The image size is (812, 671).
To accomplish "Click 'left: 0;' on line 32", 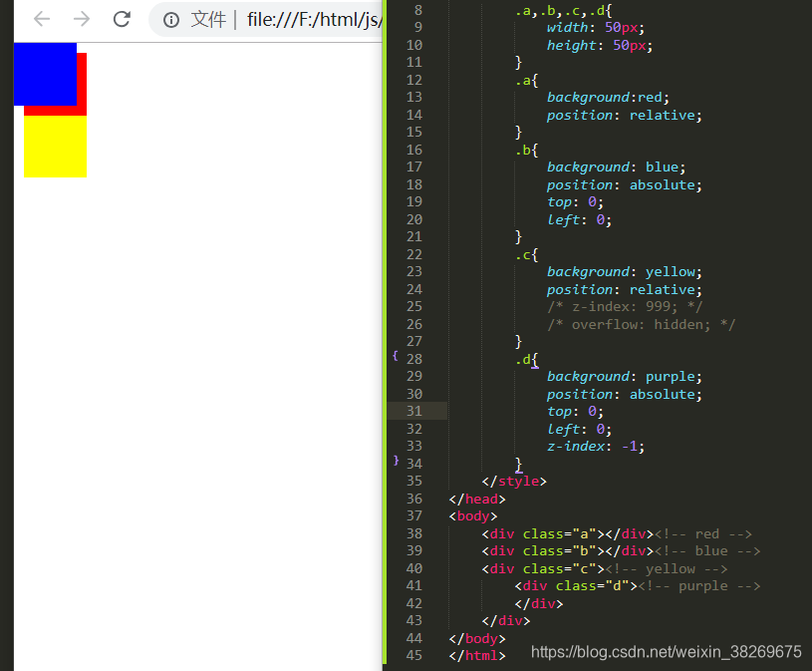I will [580, 429].
